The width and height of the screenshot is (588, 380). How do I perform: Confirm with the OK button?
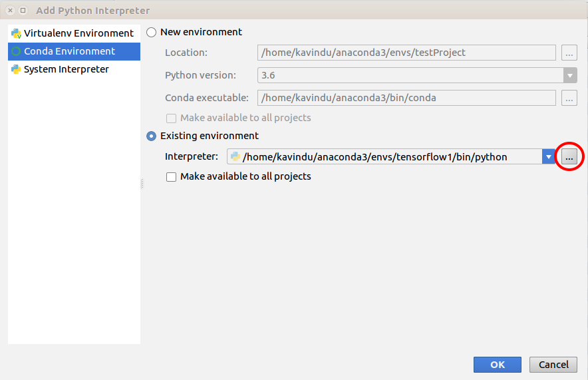tap(497, 365)
